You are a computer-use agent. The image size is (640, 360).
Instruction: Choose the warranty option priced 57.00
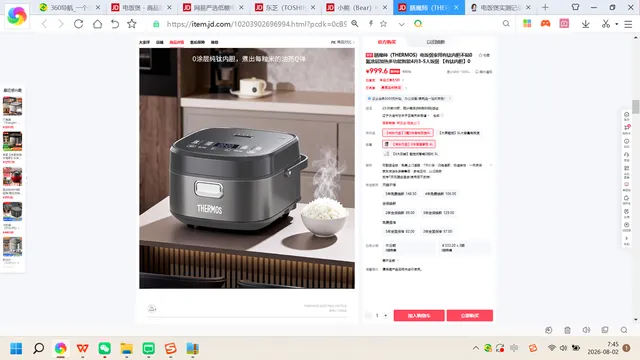pos(438,231)
